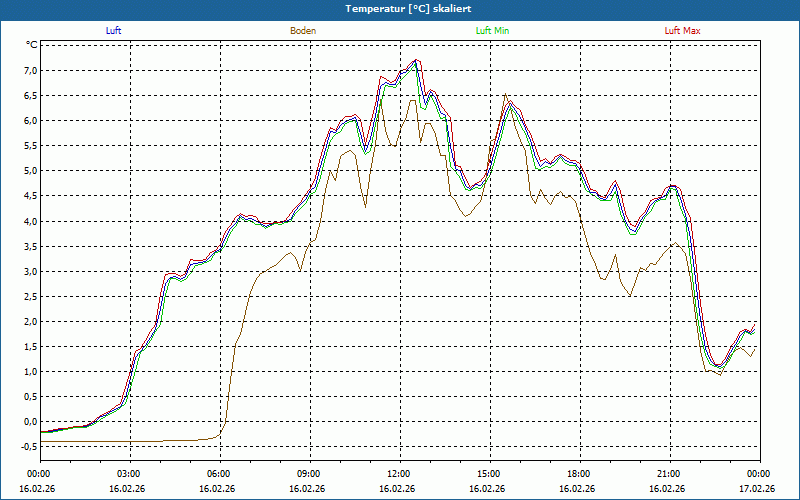This screenshot has width=800, height=500.
Task: Select the Luft Max legend label
Action: coord(682,31)
